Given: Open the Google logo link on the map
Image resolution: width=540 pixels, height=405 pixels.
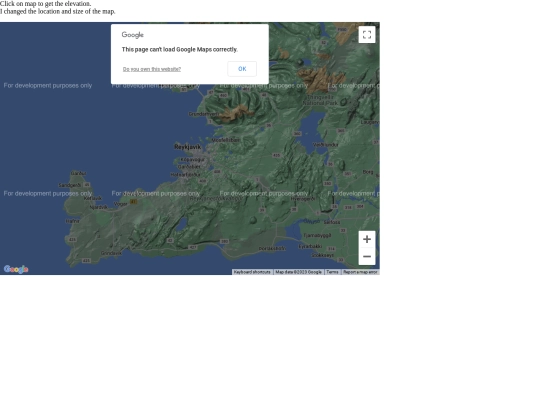Looking at the screenshot, I should (16, 269).
